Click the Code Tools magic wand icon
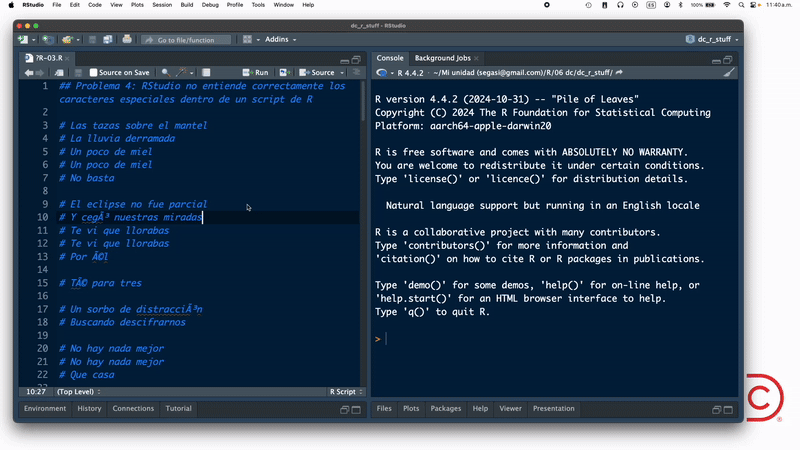 (x=181, y=73)
